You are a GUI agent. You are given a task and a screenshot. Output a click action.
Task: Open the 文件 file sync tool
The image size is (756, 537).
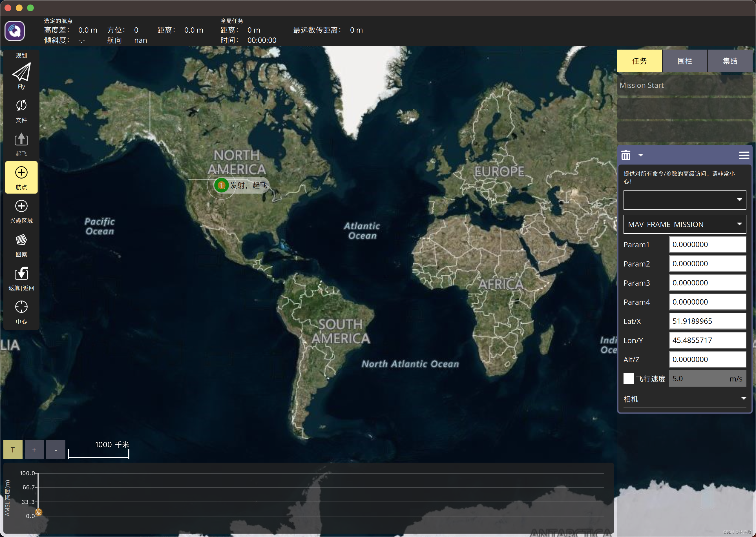tap(21, 111)
